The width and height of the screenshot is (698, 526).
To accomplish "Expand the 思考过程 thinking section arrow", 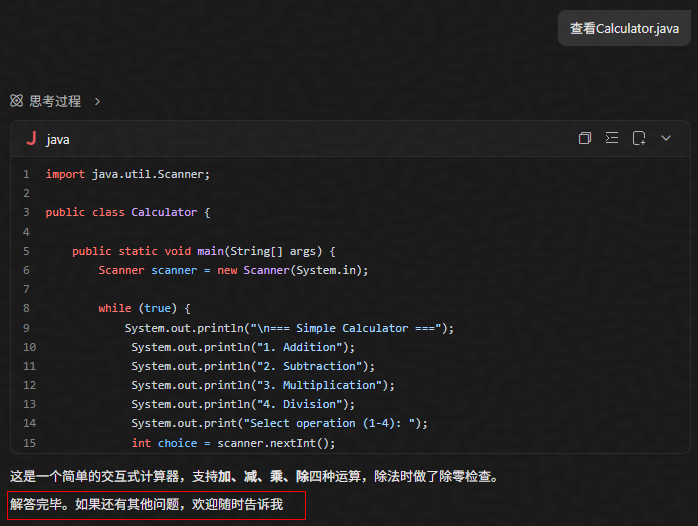I will (97, 102).
